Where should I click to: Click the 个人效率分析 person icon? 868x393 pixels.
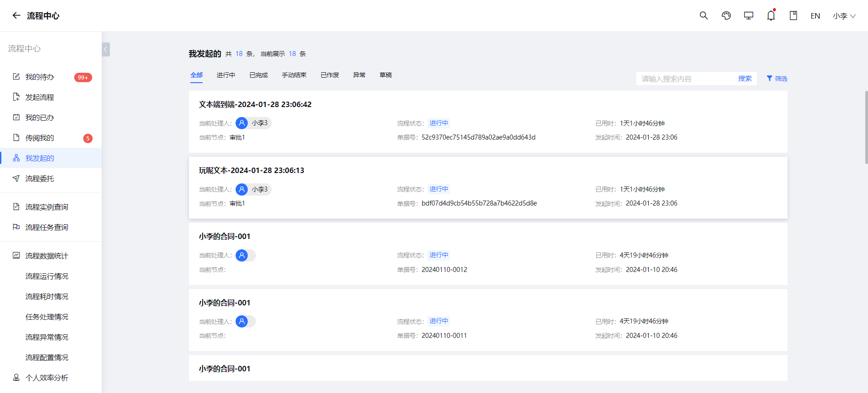[x=16, y=378]
